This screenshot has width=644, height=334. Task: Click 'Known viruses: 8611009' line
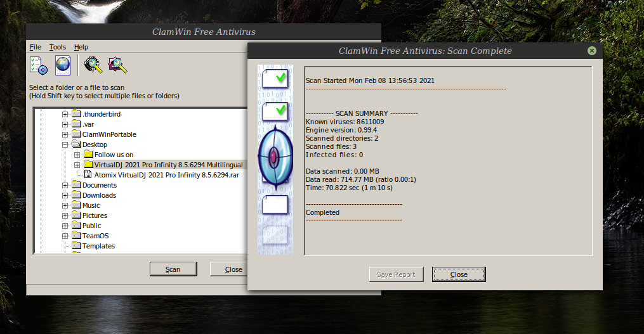[x=345, y=122]
